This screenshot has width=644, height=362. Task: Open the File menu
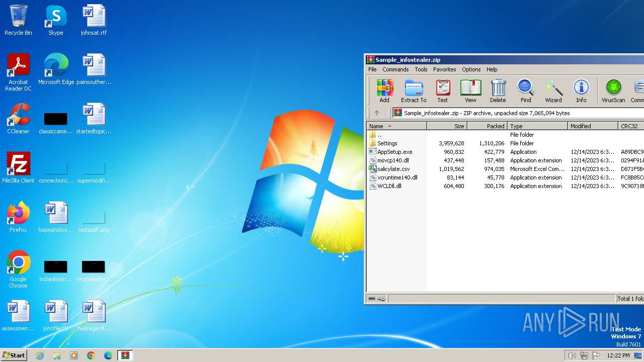pos(372,69)
